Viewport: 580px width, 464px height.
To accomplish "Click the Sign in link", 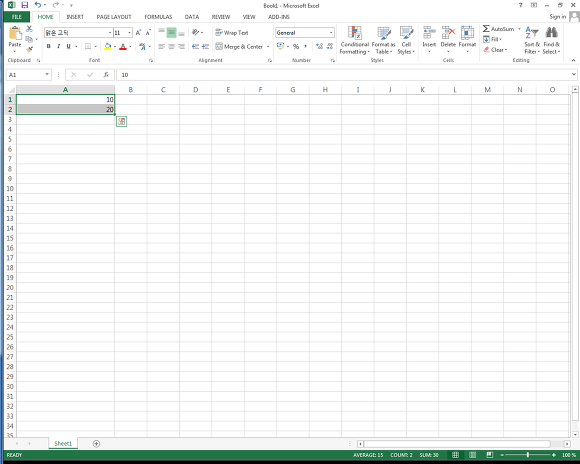I will pos(557,17).
